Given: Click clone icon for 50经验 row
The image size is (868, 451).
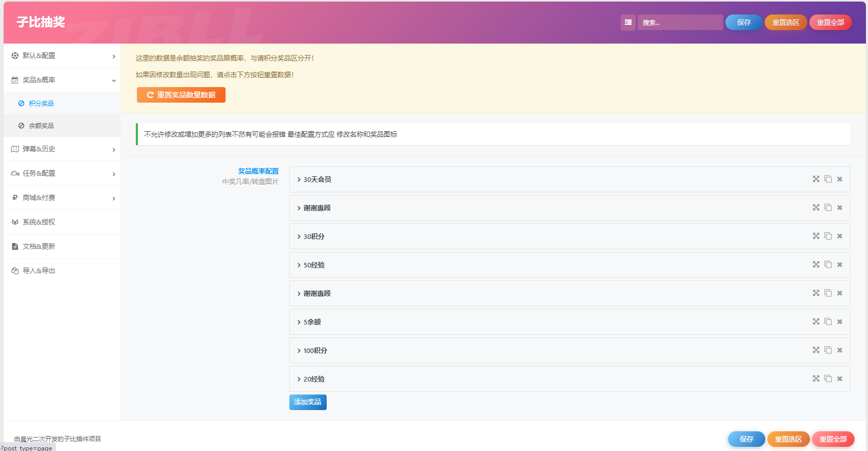Looking at the screenshot, I should point(828,265).
